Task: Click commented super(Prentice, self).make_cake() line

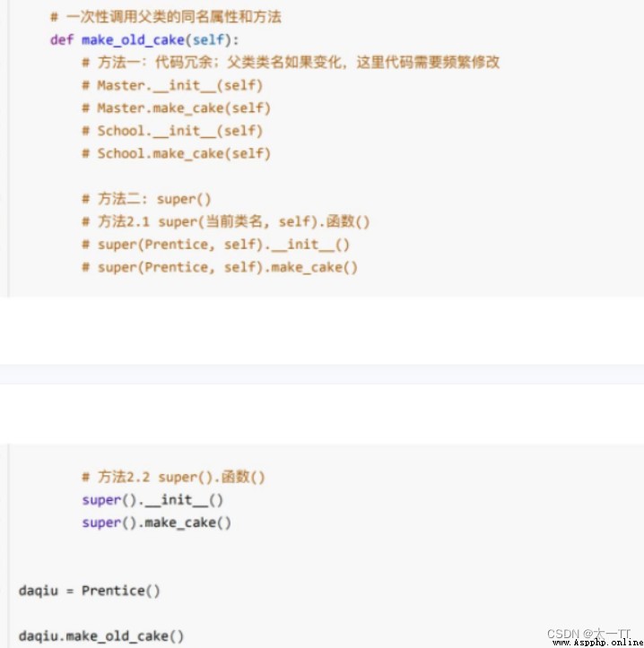Action: [x=220, y=267]
